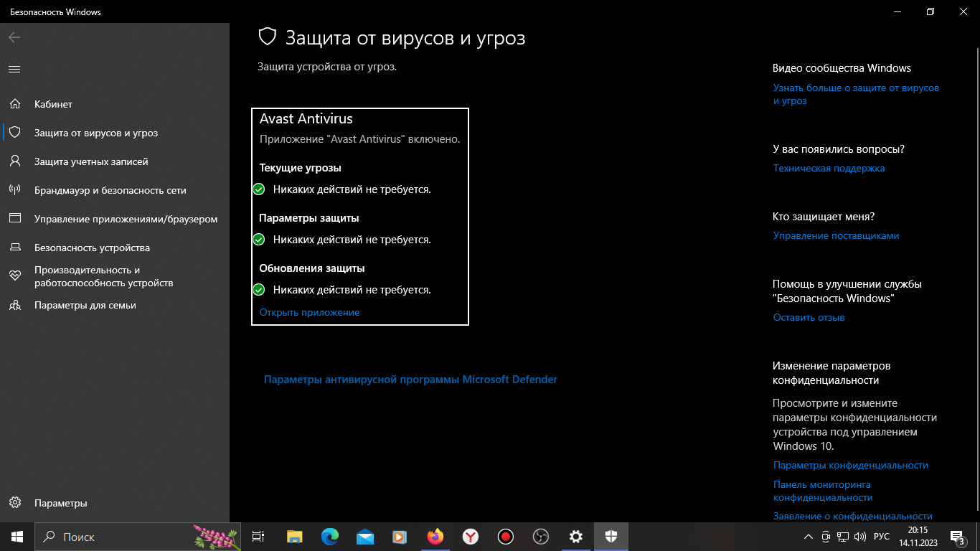Screen dimensions: 980x551
Task: Click the volume speaker tray icon
Action: point(860,537)
